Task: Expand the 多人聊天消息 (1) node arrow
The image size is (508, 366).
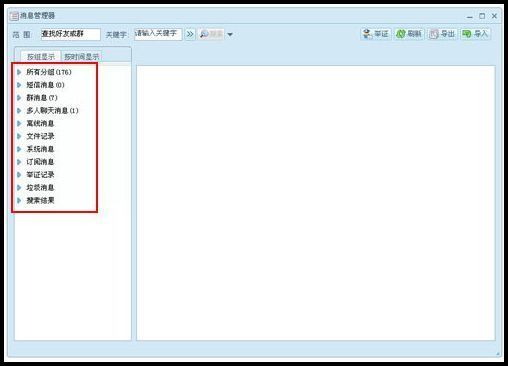Action: tap(19, 110)
